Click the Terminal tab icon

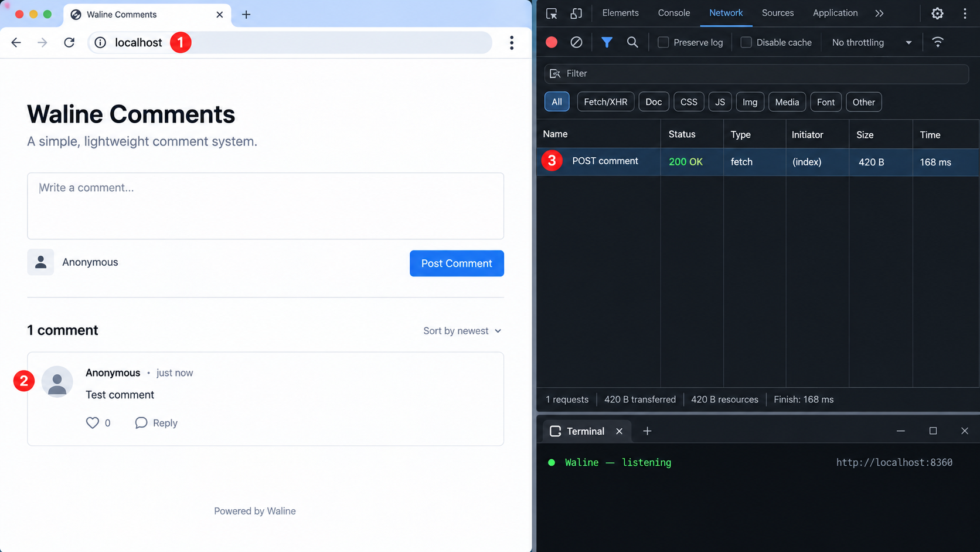[555, 431]
